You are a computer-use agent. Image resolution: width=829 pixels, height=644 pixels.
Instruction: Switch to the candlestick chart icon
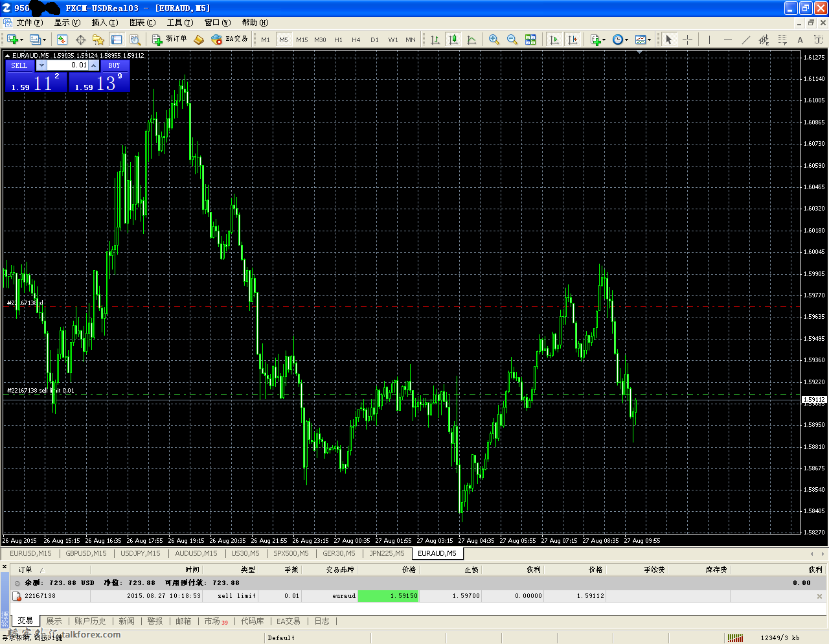coord(453,40)
